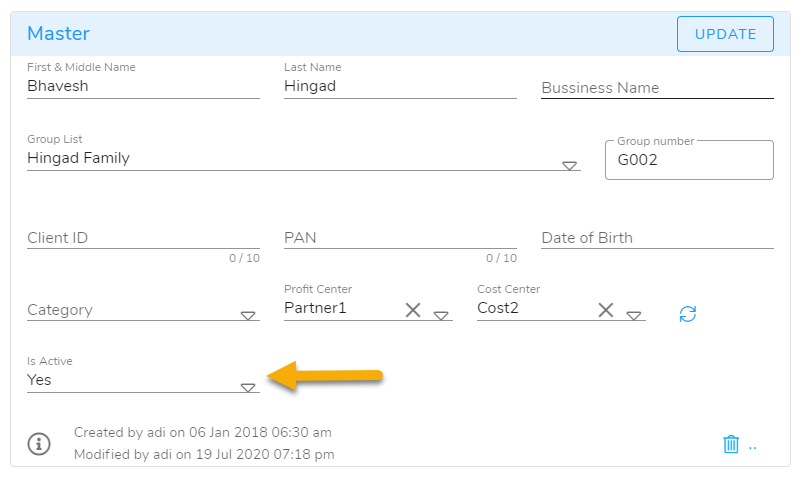Screen dimensions: 804x478
Task: Expand the Cost Center dropdown arrow
Action: [x=634, y=316]
